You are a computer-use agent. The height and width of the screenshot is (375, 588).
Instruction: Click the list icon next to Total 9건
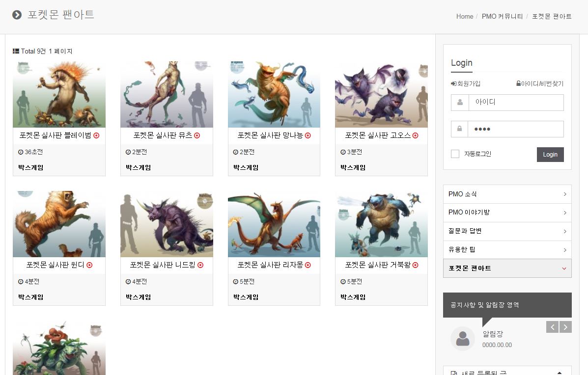[16, 51]
